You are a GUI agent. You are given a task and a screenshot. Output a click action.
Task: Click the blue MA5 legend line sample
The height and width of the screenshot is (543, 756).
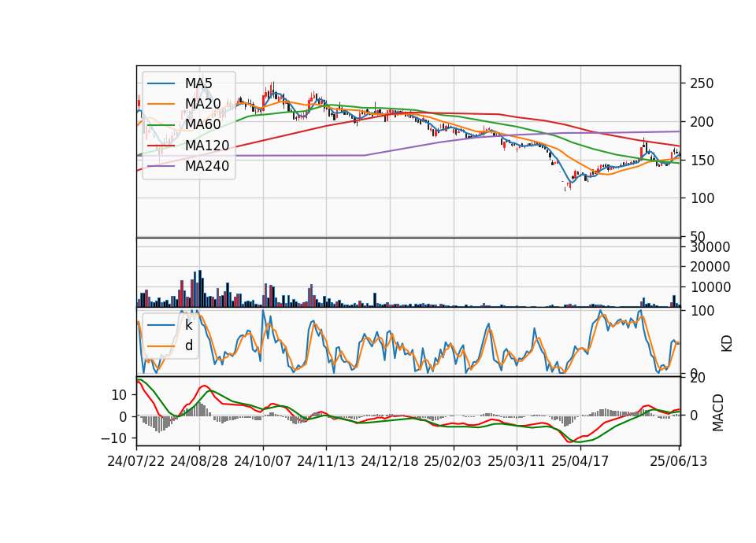pos(161,83)
